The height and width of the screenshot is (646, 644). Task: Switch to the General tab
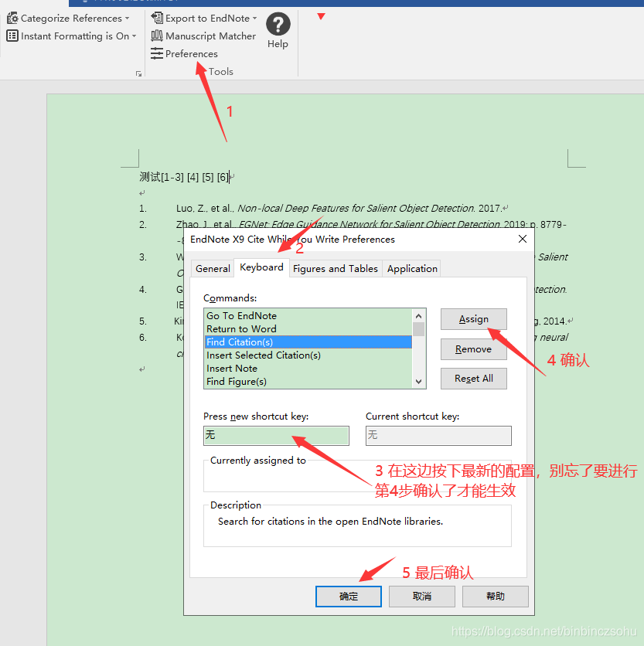click(x=213, y=269)
